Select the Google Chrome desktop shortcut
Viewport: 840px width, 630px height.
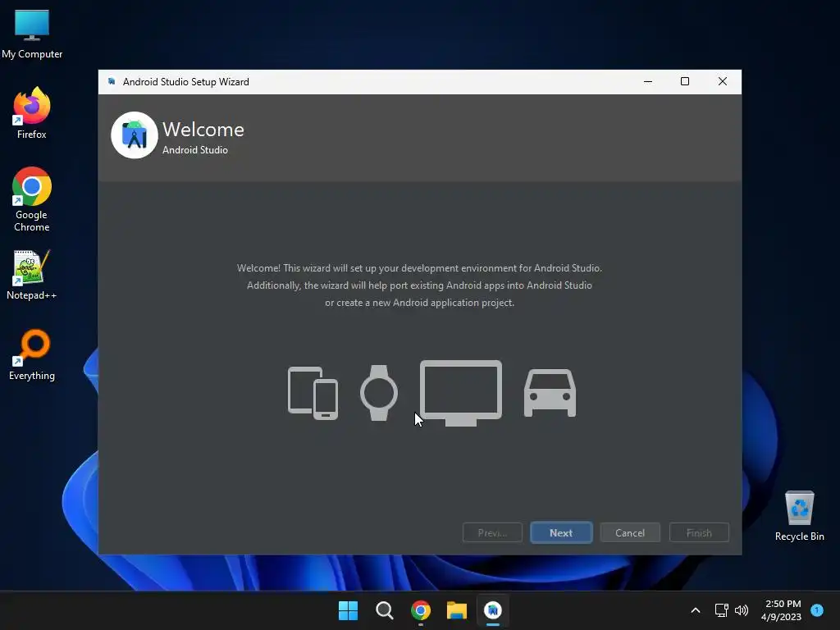pos(32,199)
